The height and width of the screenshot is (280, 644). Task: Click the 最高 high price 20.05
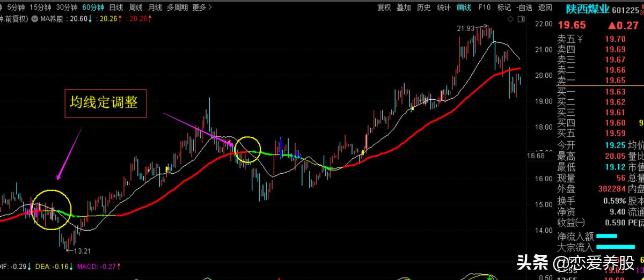[x=615, y=156]
